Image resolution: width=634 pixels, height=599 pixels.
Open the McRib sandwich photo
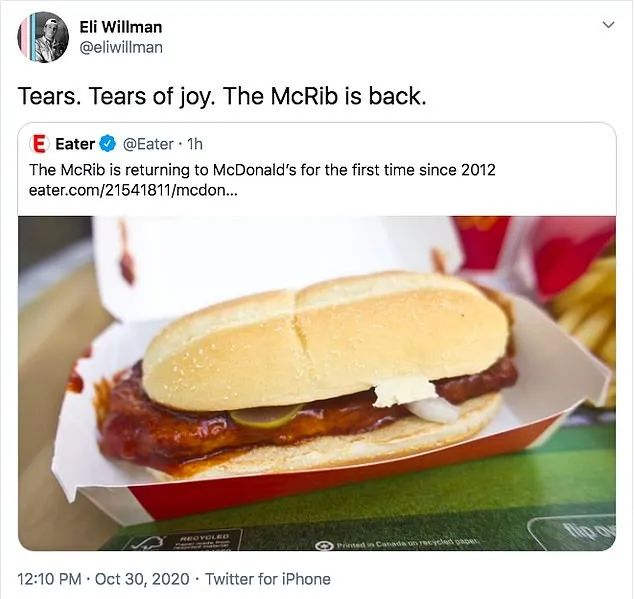click(317, 383)
